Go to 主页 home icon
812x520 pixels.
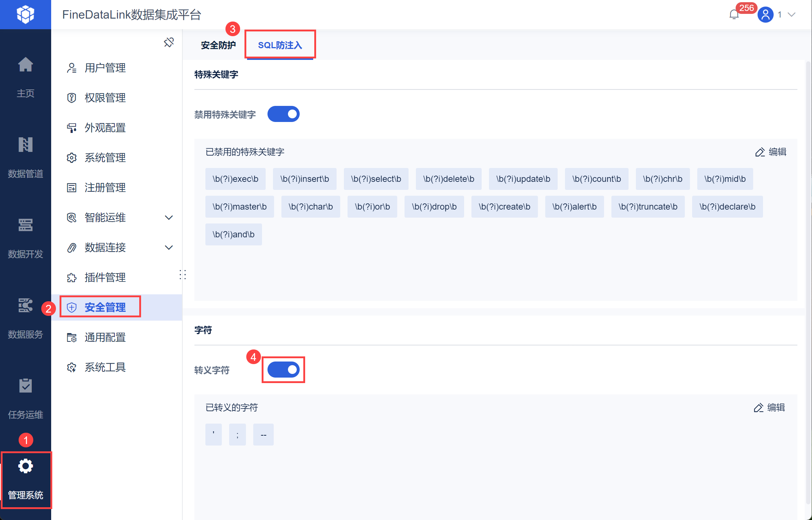click(25, 65)
